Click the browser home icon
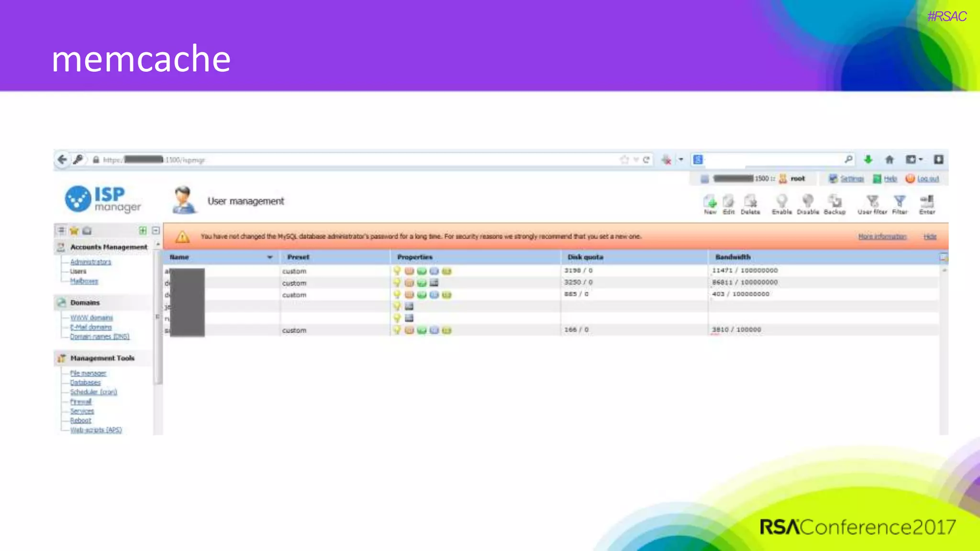980x551 pixels. click(x=890, y=160)
